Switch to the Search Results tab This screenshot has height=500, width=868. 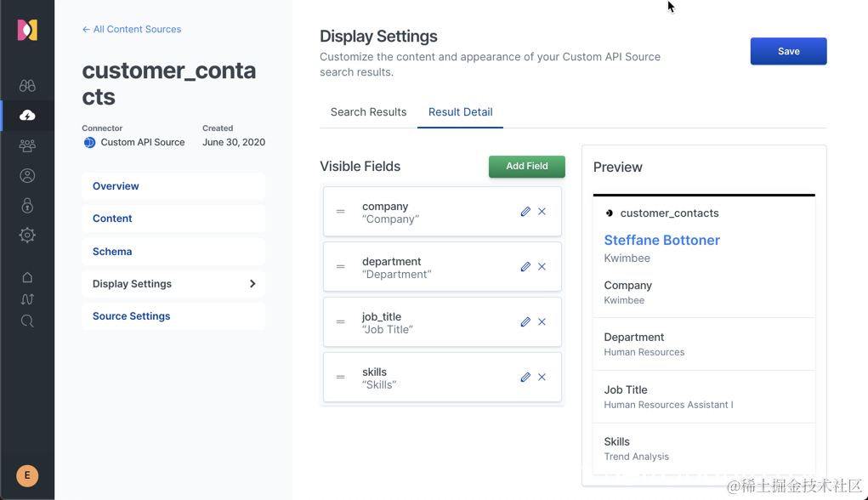[368, 112]
